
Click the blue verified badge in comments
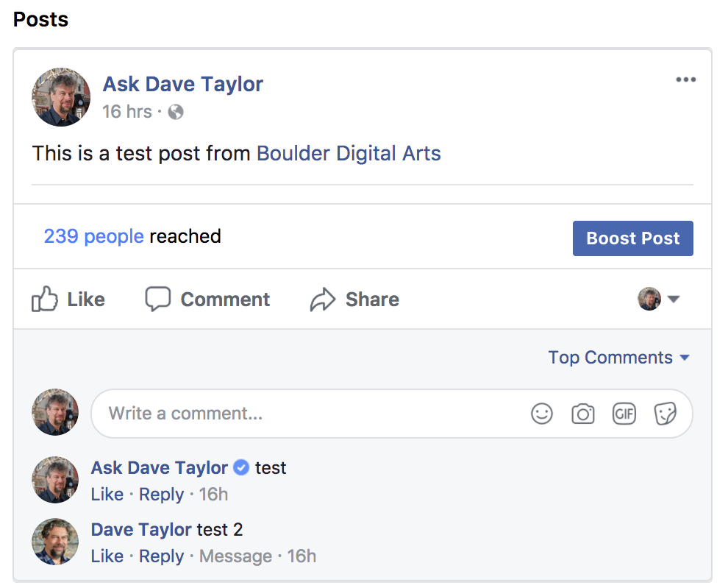pyautogui.click(x=241, y=467)
